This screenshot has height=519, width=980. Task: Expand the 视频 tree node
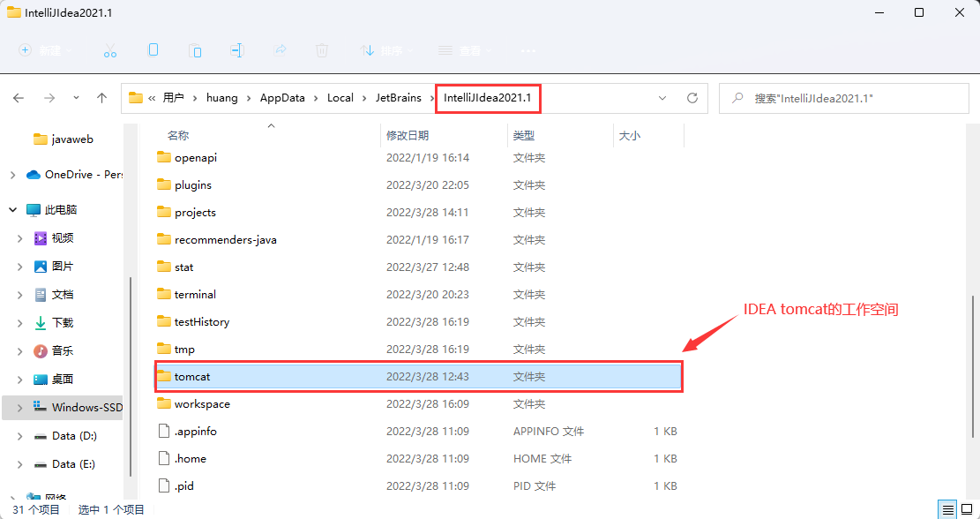(20, 238)
